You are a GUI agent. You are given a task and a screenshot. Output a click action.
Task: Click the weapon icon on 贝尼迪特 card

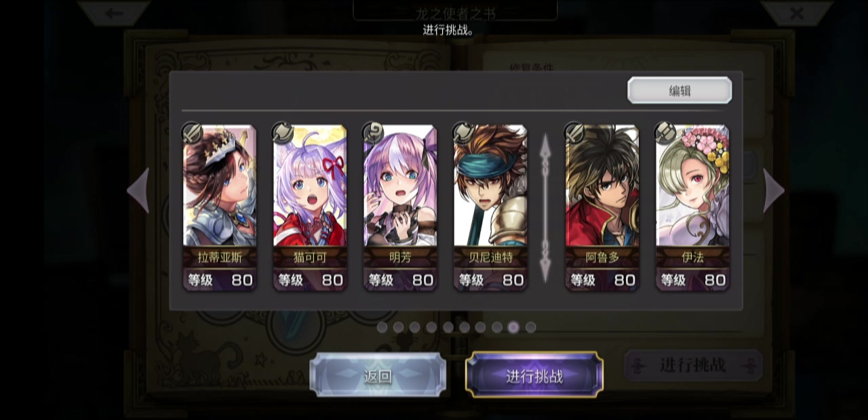[x=463, y=133]
